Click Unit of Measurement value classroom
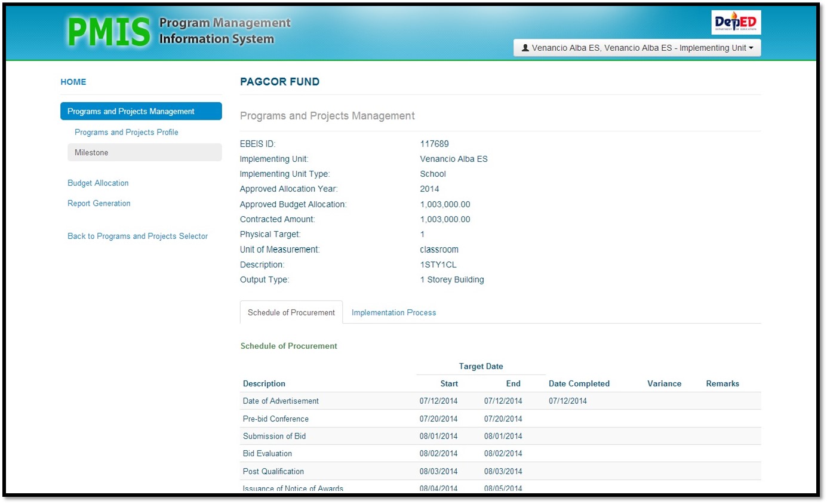The height and width of the screenshot is (504, 827). 439,250
